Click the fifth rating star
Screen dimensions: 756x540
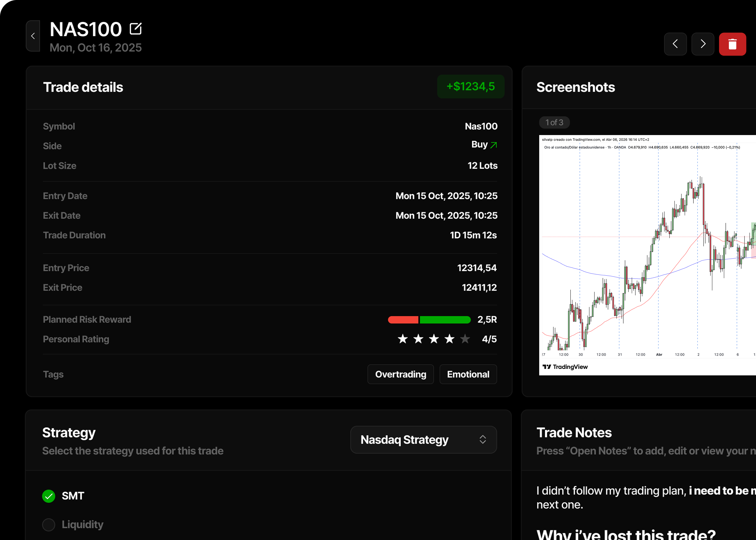tap(465, 339)
